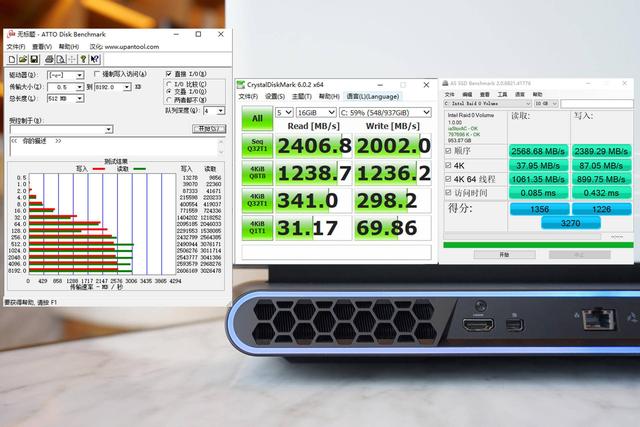640x427 pixels.
Task: Click the Save floppy icon in ATTO toolbar
Action: pyautogui.click(x=34, y=60)
